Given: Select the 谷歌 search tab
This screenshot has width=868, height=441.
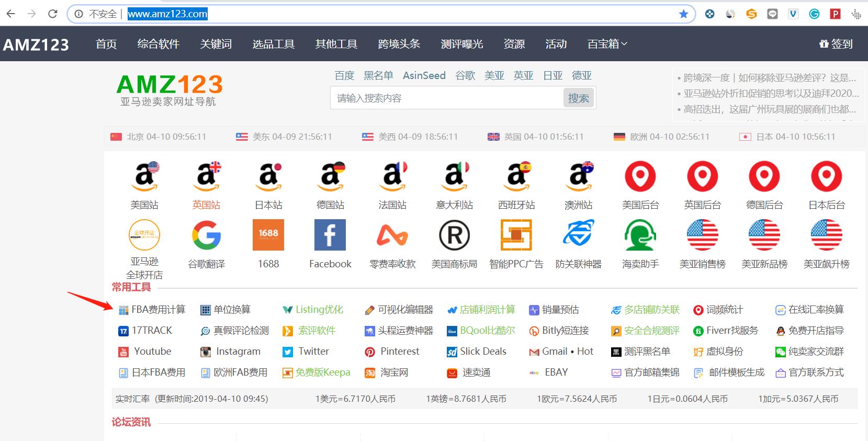Looking at the screenshot, I should (x=465, y=75).
